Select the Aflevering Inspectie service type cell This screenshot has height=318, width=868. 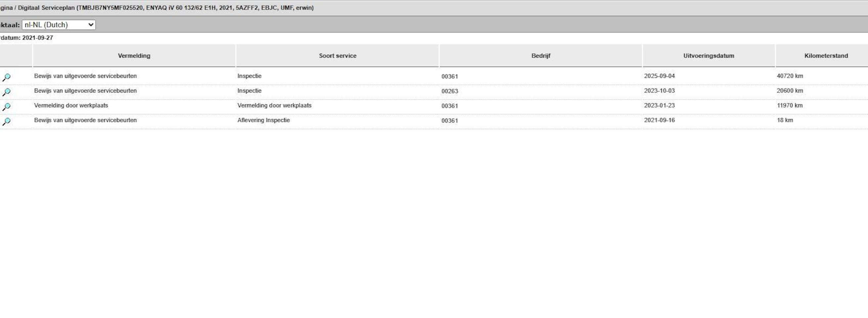coord(263,120)
